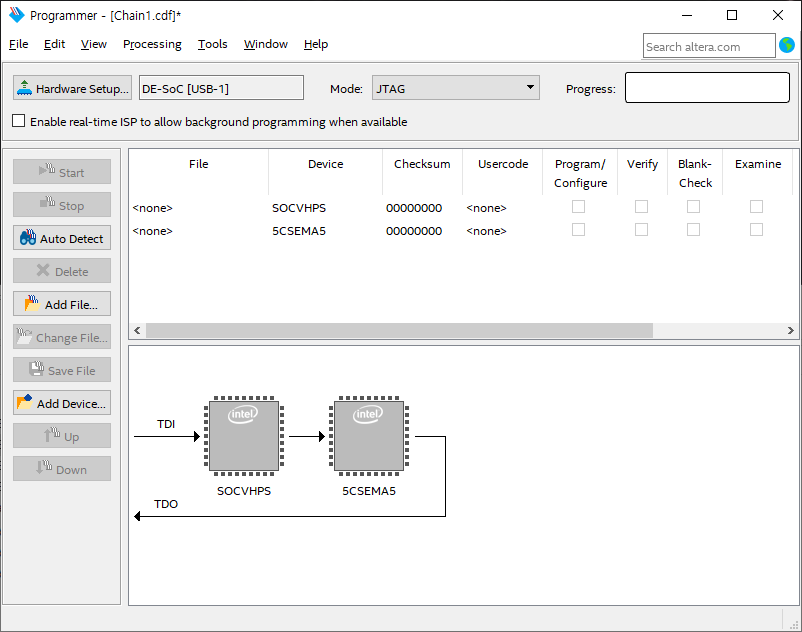
Task: Click the Add File button
Action: [62, 304]
